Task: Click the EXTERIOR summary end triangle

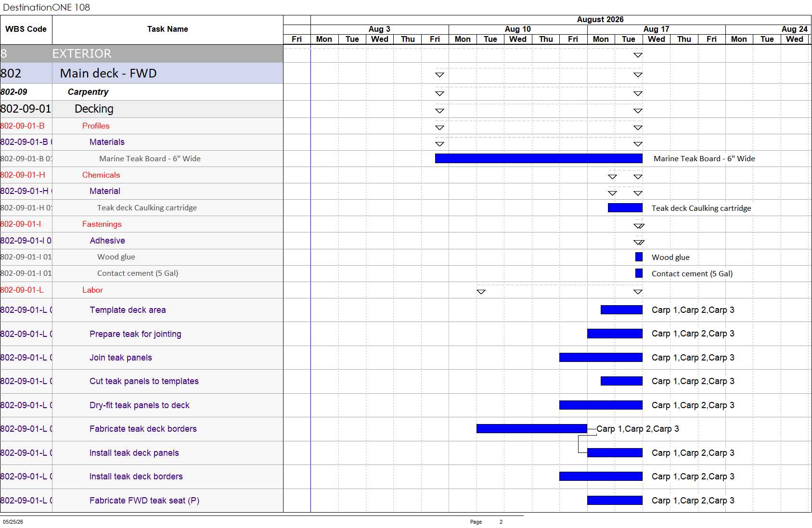Action: [x=638, y=55]
